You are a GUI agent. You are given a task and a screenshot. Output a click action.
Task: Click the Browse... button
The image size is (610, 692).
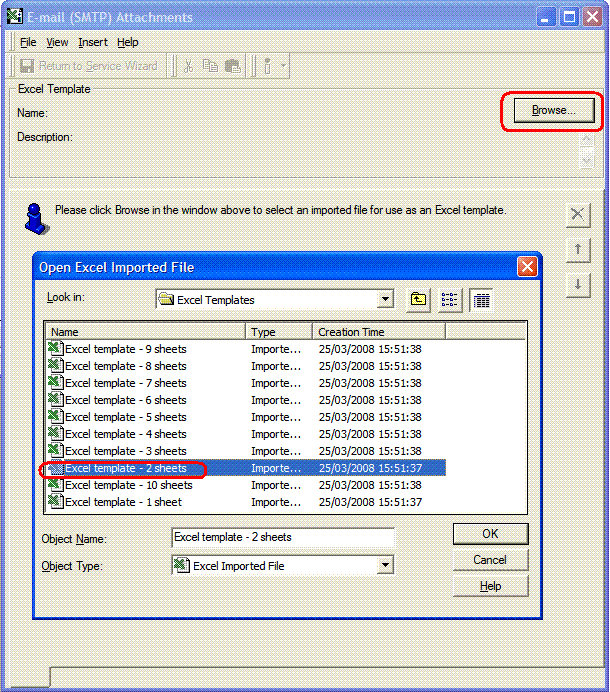click(554, 110)
